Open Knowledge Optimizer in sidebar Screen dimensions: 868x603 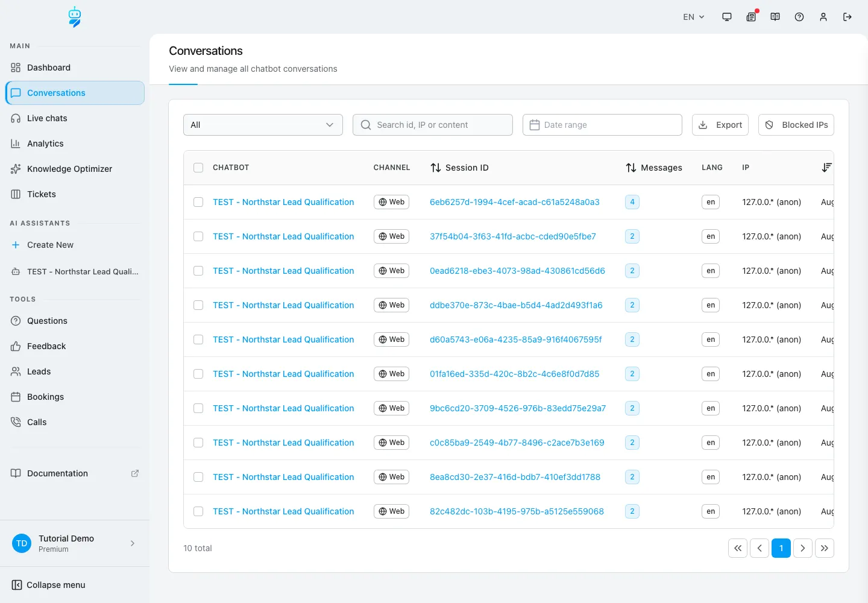(x=75, y=169)
